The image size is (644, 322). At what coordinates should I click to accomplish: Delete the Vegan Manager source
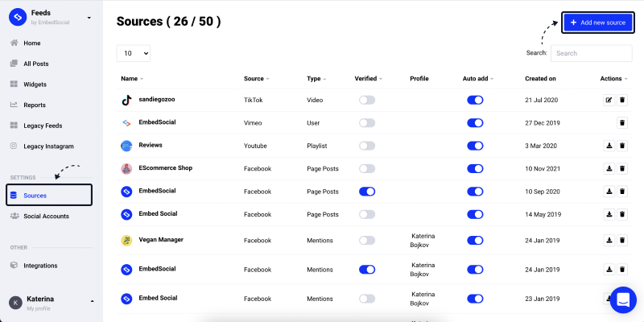(622, 240)
